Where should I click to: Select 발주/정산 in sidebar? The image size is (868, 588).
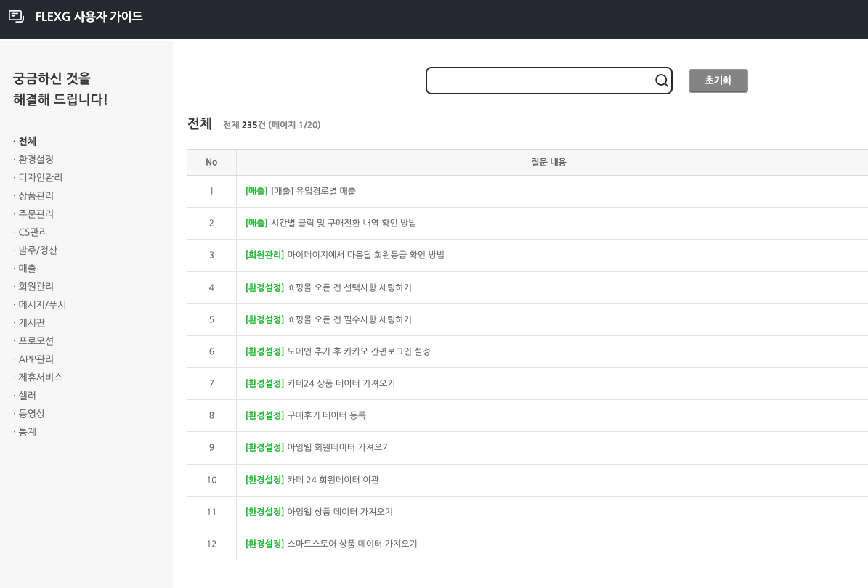38,250
